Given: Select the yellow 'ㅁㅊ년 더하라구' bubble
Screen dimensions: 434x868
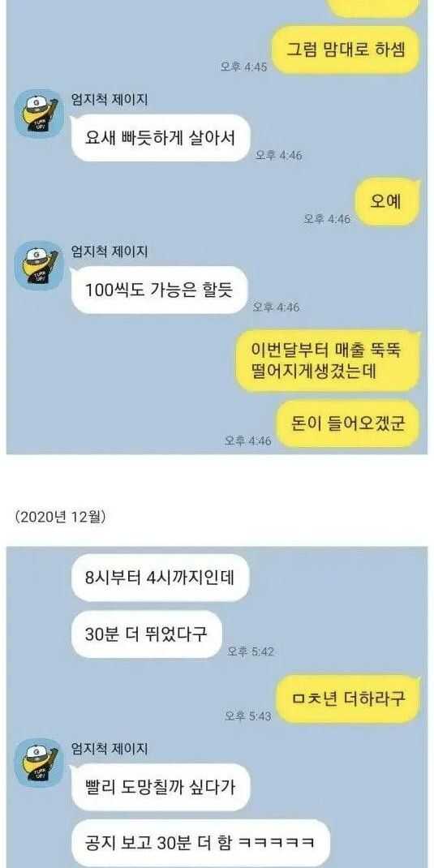Looking at the screenshot, I should click(348, 698).
